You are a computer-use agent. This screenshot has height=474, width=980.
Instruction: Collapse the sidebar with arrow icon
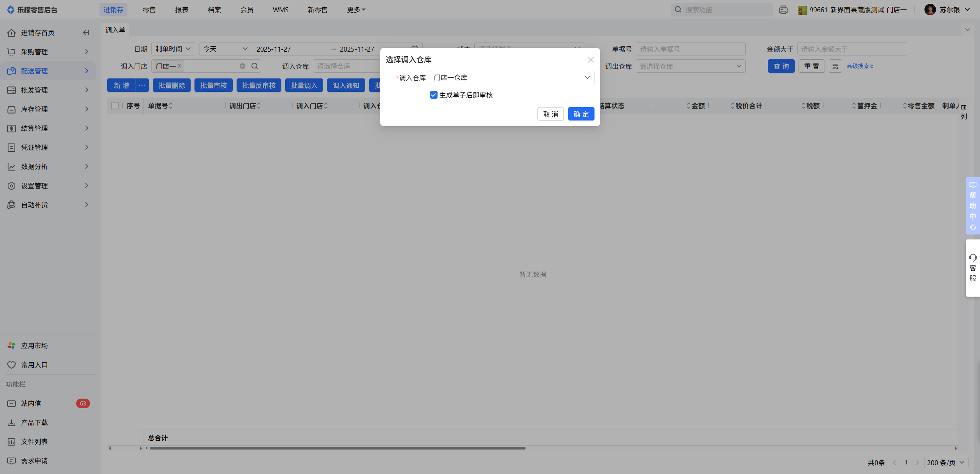86,33
